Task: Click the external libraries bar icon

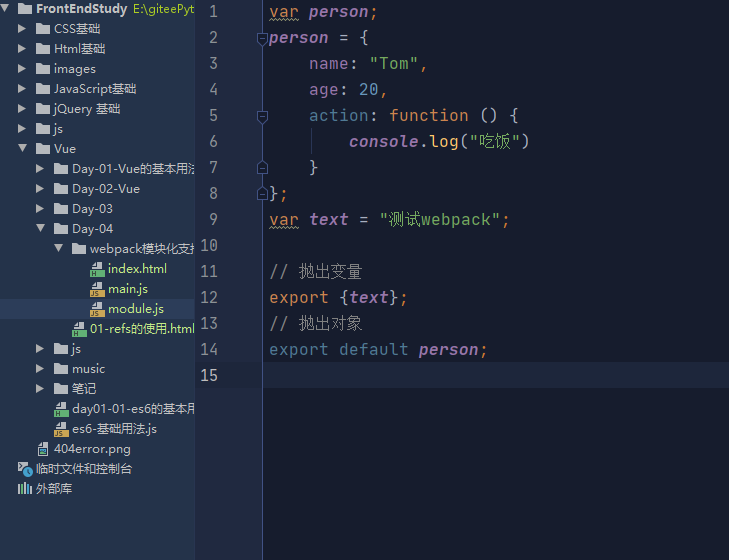Action: (x=25, y=489)
